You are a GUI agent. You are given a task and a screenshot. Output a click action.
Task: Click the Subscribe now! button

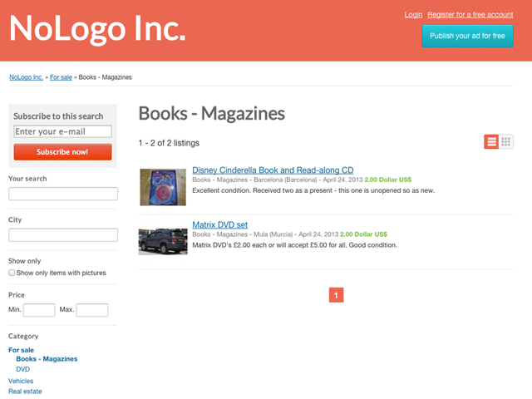coord(62,152)
